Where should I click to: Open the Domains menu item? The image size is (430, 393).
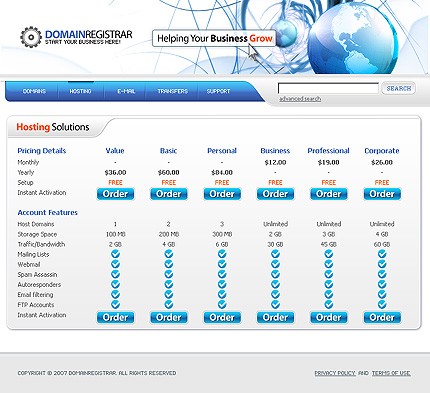[34, 91]
